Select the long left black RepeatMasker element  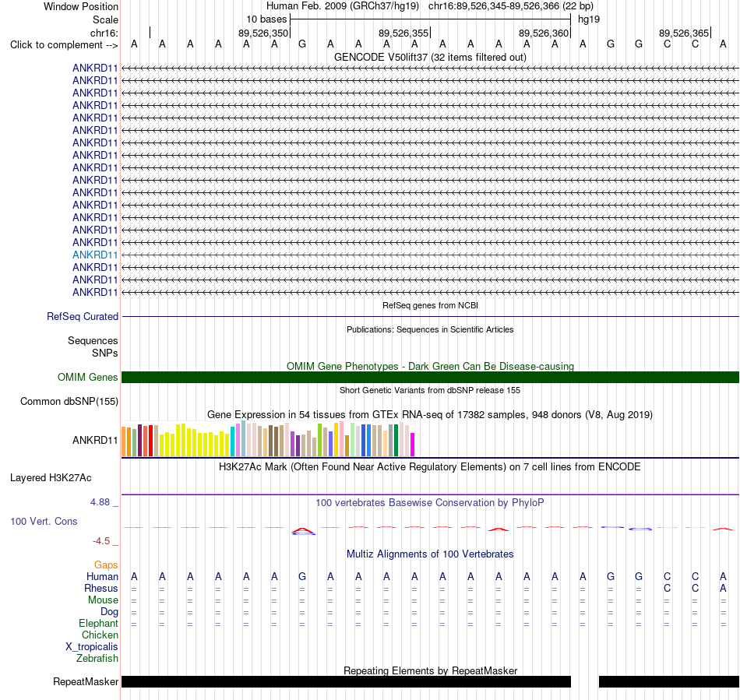click(x=346, y=681)
